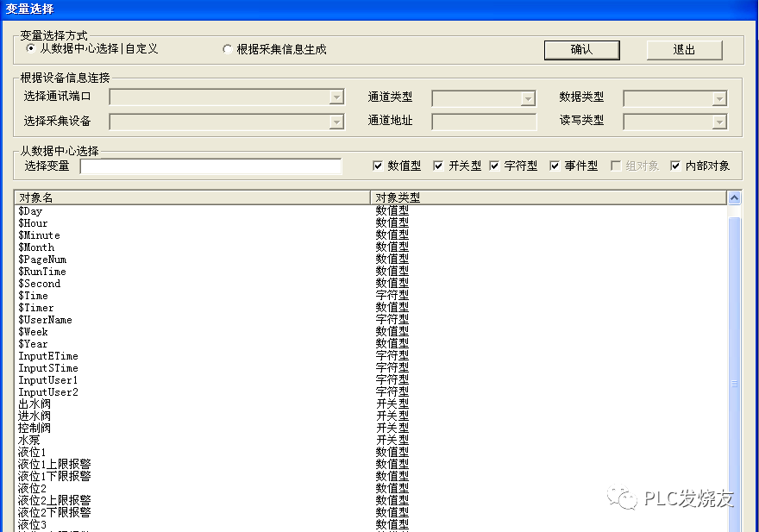The image size is (759, 532).
Task: Open the 选择采集设备 dropdown
Action: 336,122
